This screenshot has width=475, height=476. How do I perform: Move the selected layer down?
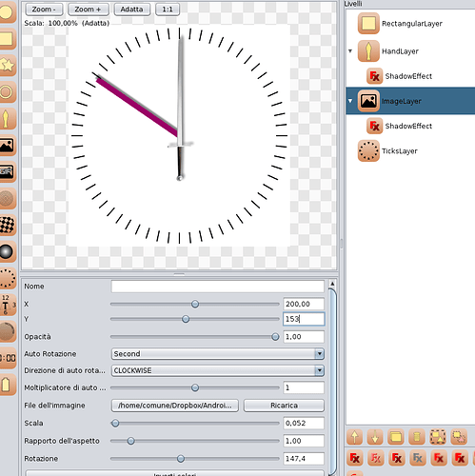(375, 437)
